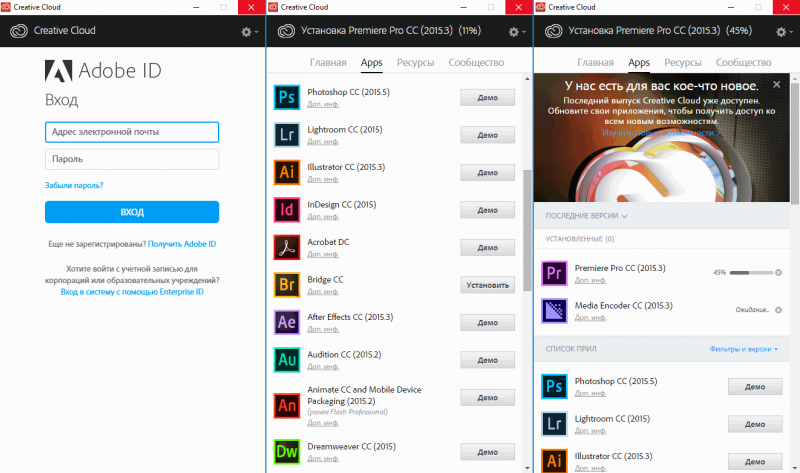Click the Animate CC icon
The height and width of the screenshot is (473, 800).
(287, 406)
